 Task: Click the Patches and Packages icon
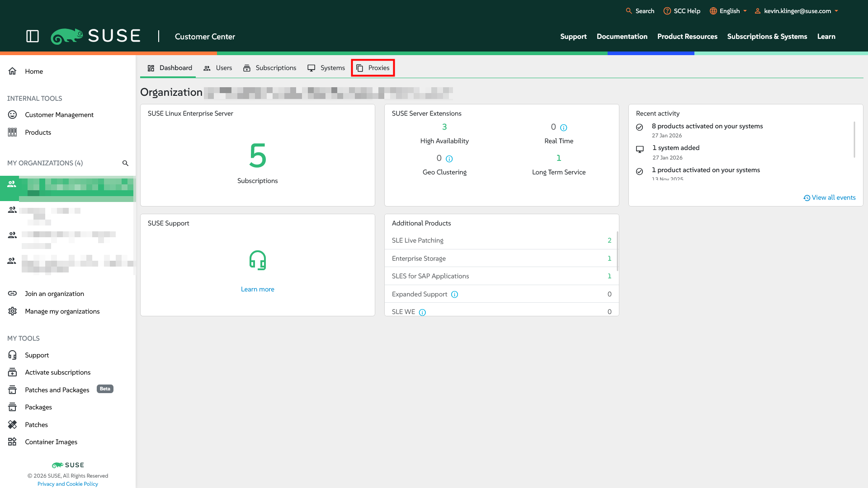click(x=13, y=390)
